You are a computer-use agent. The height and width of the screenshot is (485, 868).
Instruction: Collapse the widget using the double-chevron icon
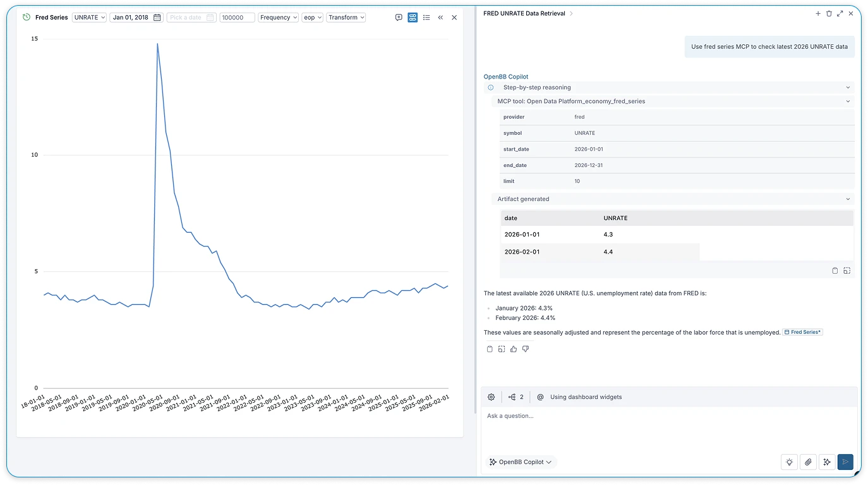click(440, 18)
